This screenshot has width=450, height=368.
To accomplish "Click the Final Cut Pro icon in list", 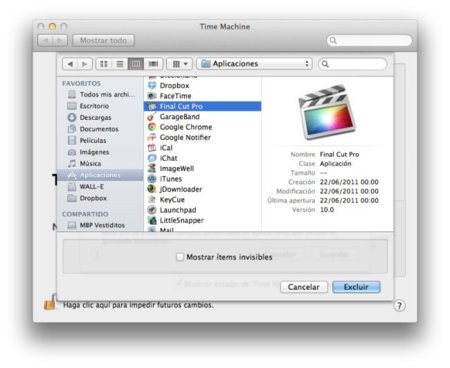I will [x=152, y=106].
